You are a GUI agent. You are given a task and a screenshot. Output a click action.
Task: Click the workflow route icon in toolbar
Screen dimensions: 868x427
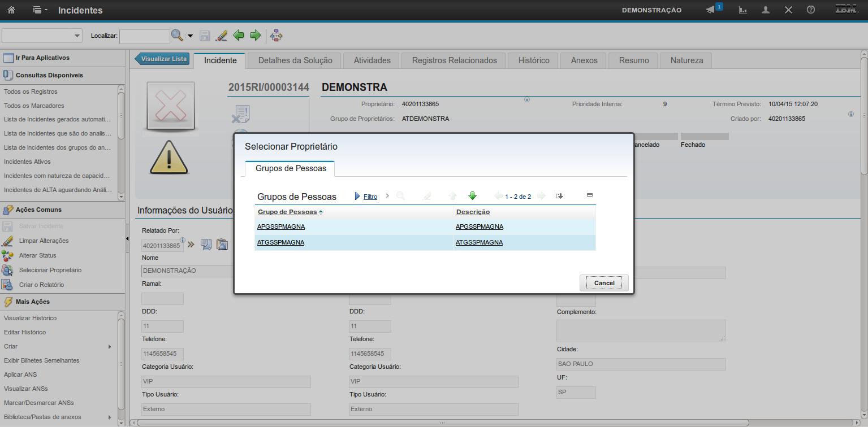pyautogui.click(x=277, y=36)
